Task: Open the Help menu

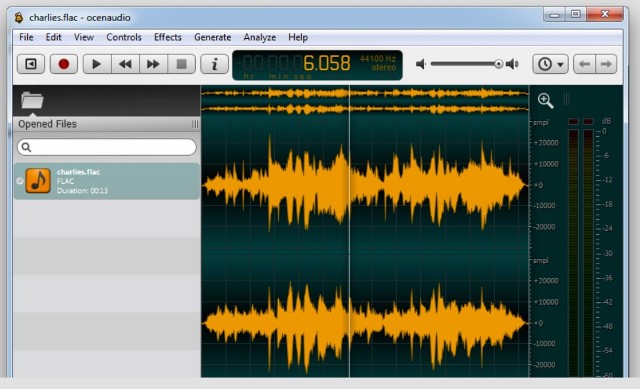Action: click(x=298, y=37)
